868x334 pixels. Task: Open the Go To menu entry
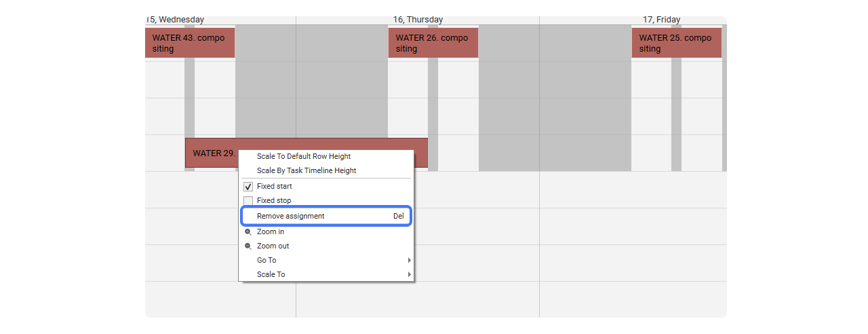[x=326, y=261]
